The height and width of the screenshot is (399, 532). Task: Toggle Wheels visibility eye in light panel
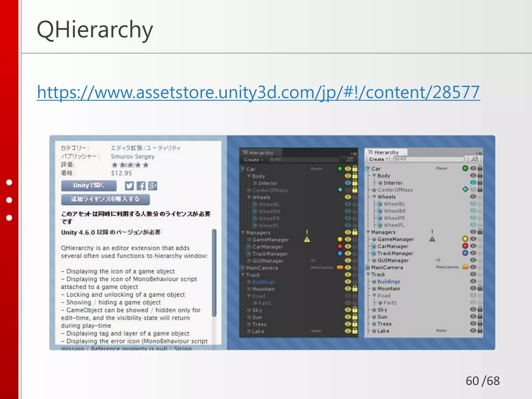pyautogui.click(x=473, y=196)
